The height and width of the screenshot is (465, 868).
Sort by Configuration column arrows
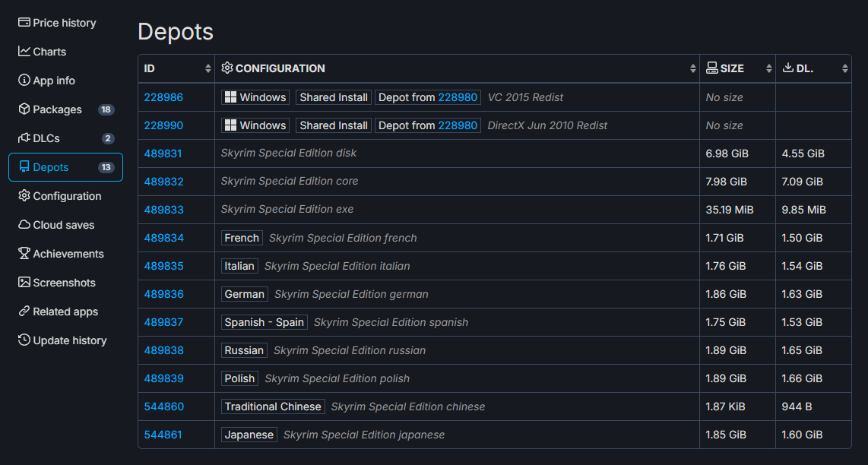click(693, 68)
